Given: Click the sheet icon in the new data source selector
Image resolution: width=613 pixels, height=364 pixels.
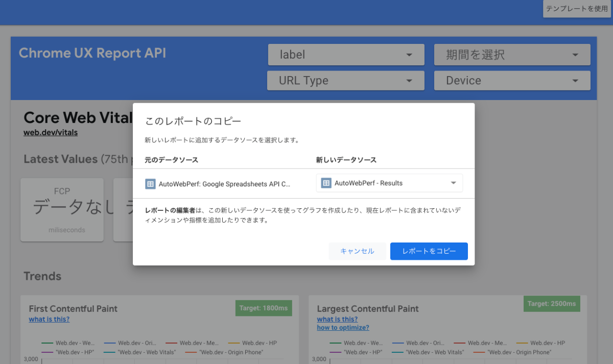Looking at the screenshot, I should (326, 183).
